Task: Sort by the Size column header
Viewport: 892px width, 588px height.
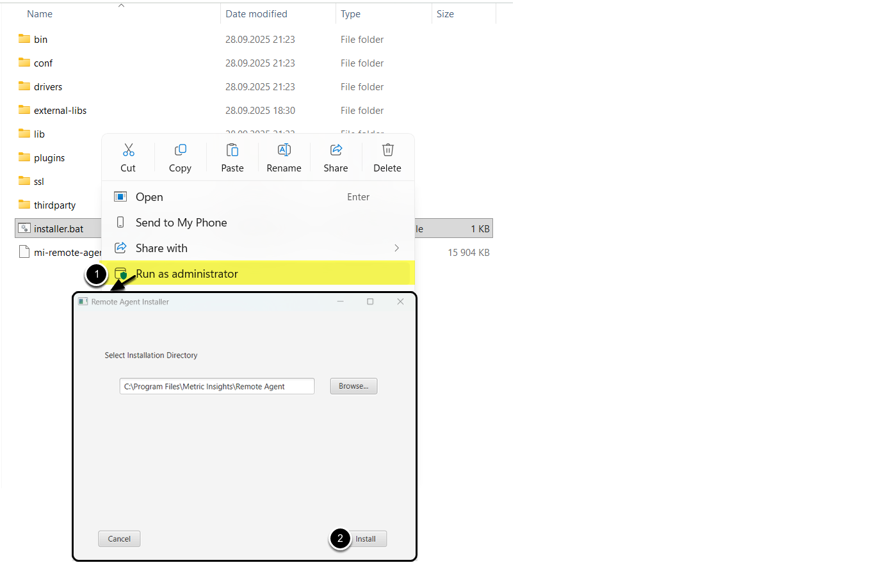Action: [x=445, y=14]
